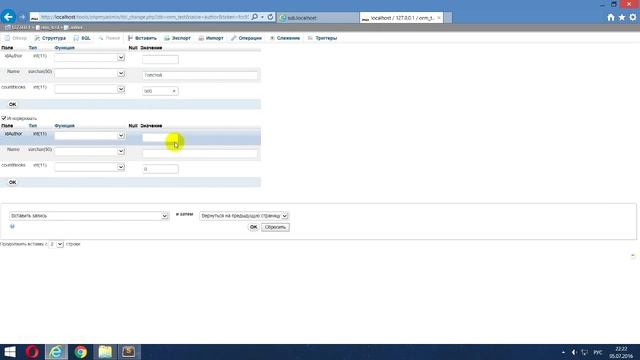Open the Вернуться на предыдущую страницу dropdown
This screenshot has height=360, width=640.
[244, 216]
